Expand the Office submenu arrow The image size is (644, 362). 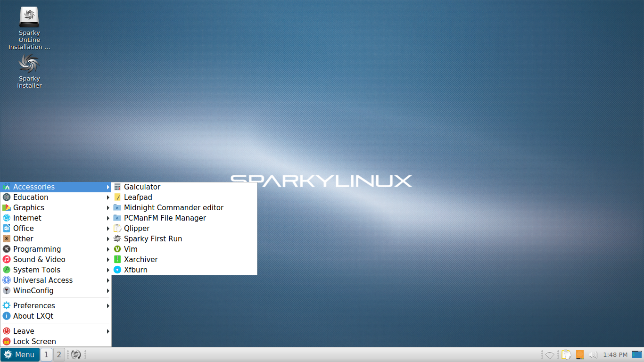[108, 229]
